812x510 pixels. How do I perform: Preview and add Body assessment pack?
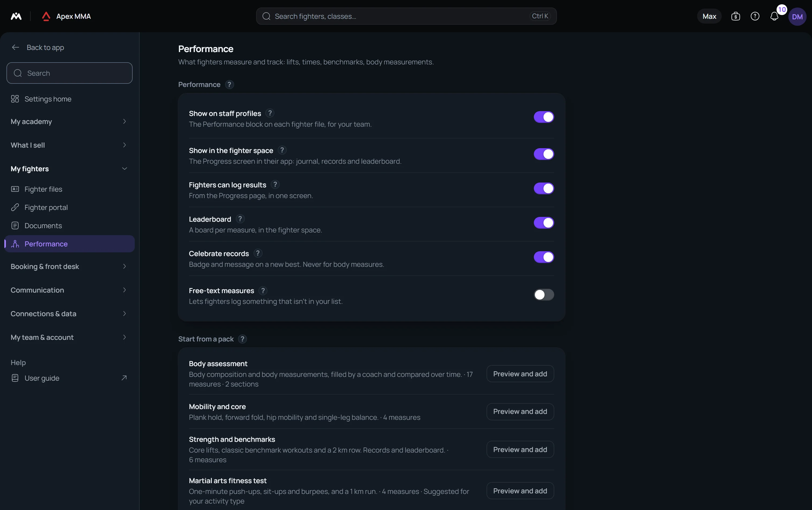click(x=520, y=374)
